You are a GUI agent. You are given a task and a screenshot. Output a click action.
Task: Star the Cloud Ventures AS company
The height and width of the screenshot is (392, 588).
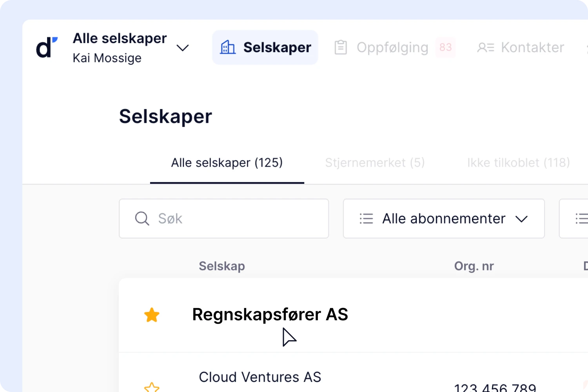coord(152,387)
